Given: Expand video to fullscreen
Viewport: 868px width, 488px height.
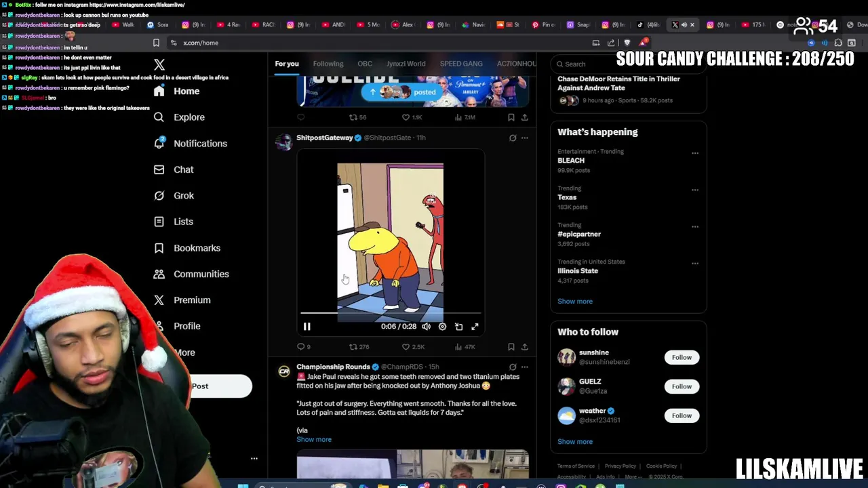Looking at the screenshot, I should pos(475,327).
